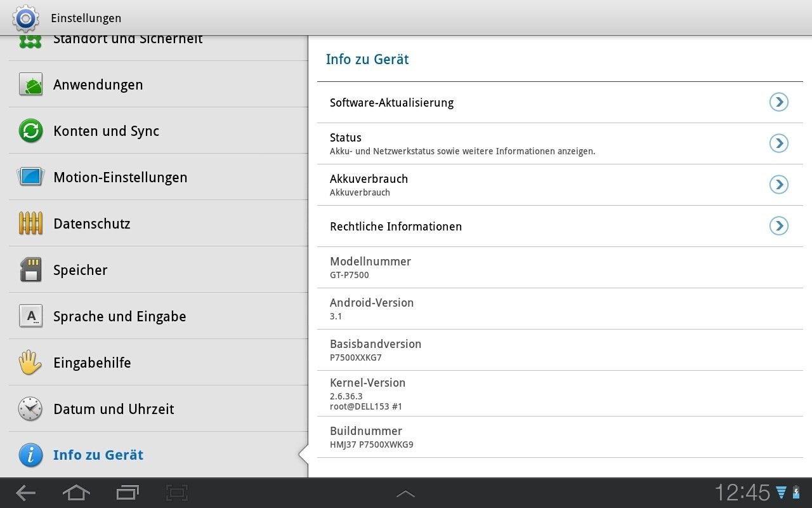The width and height of the screenshot is (812, 508).
Task: Select Motion-Einstellungen menu entry
Action: pyautogui.click(x=159, y=177)
